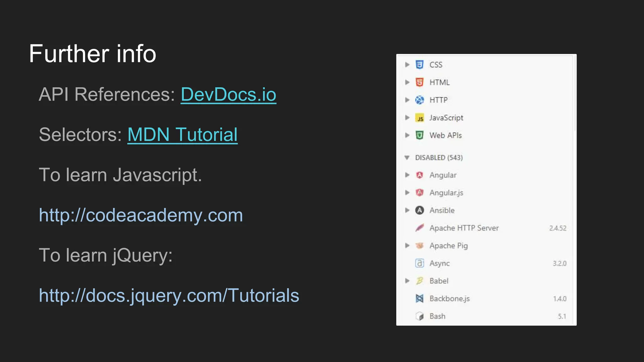
Task: Open the docs.jquery.com Tutorials URL
Action: pyautogui.click(x=169, y=296)
